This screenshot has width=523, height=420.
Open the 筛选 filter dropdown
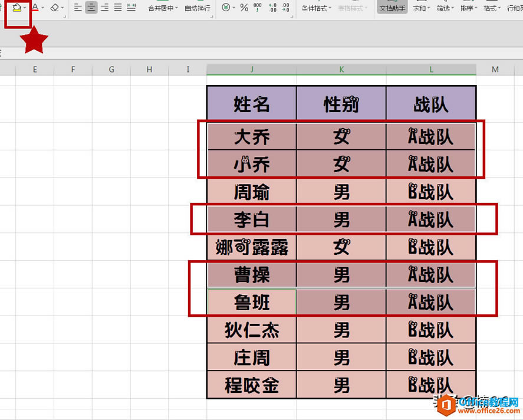click(x=446, y=8)
